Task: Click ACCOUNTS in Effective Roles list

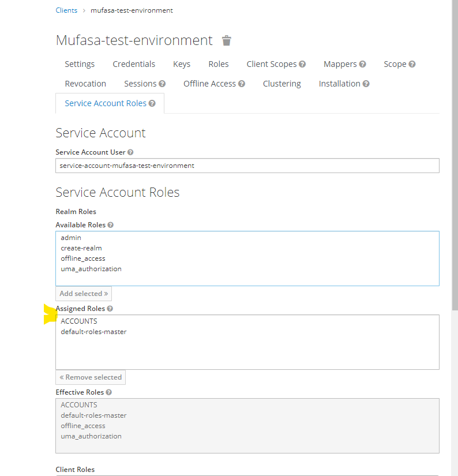Action: pos(79,405)
